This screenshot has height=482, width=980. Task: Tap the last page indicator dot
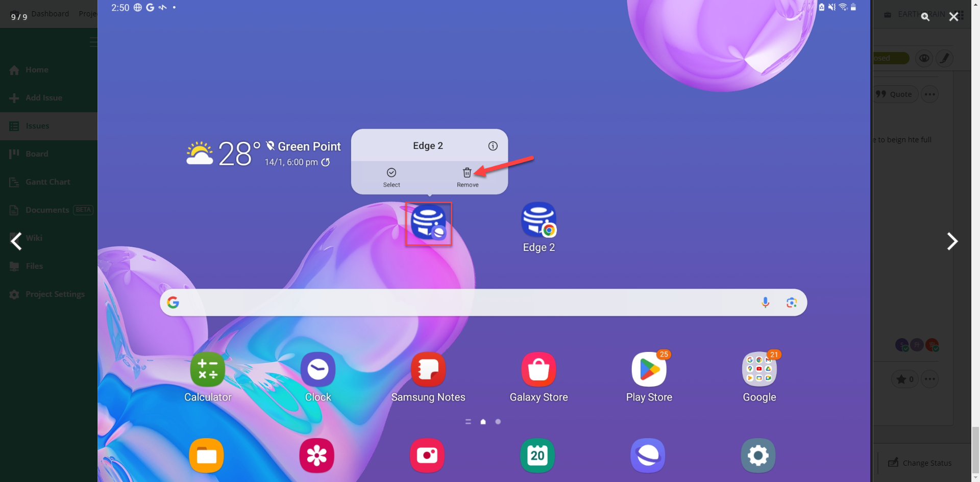pyautogui.click(x=498, y=422)
